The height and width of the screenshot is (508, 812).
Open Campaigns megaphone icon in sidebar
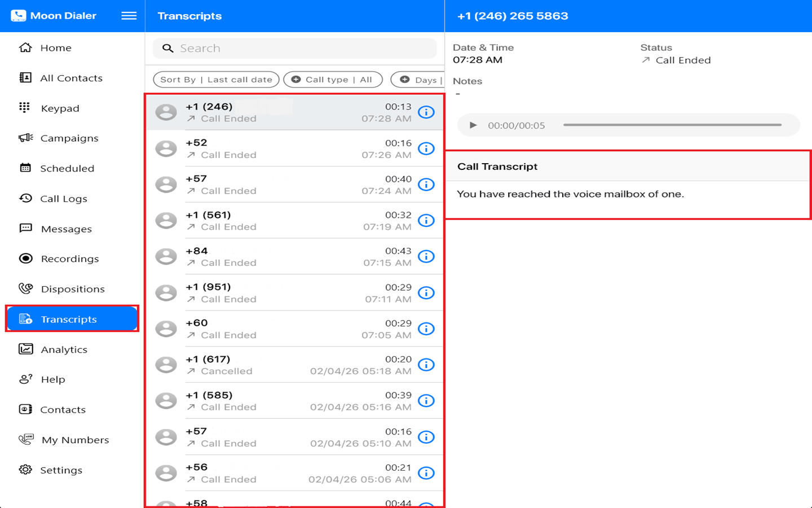tap(25, 138)
